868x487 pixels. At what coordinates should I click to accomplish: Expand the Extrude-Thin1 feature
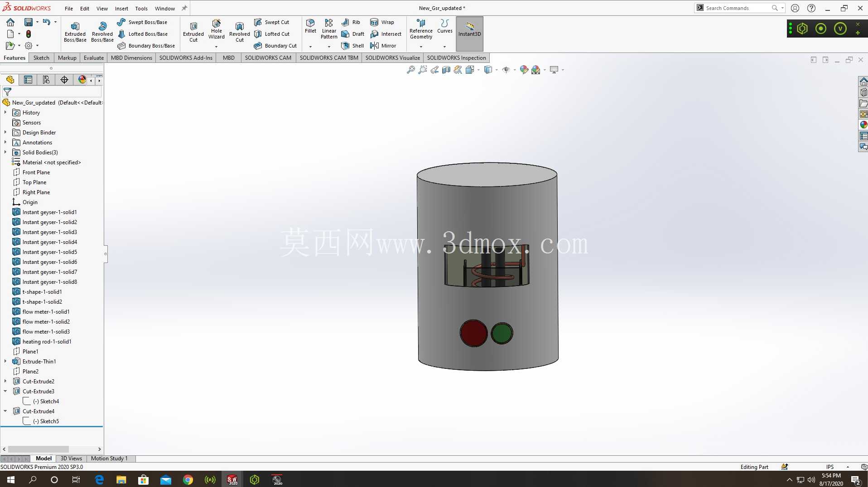5,361
